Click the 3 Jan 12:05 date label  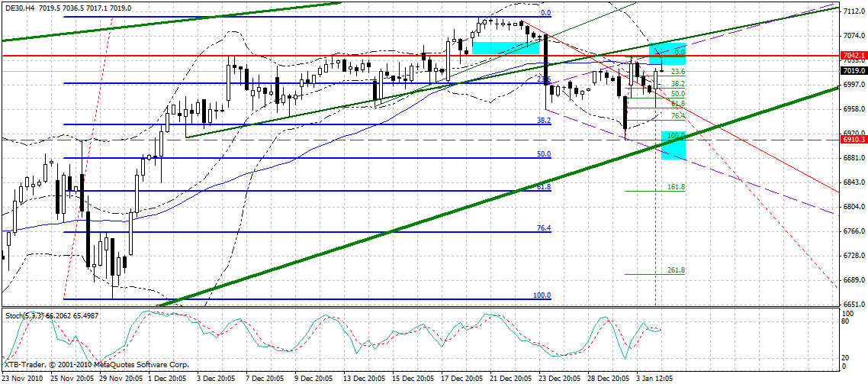click(x=655, y=379)
